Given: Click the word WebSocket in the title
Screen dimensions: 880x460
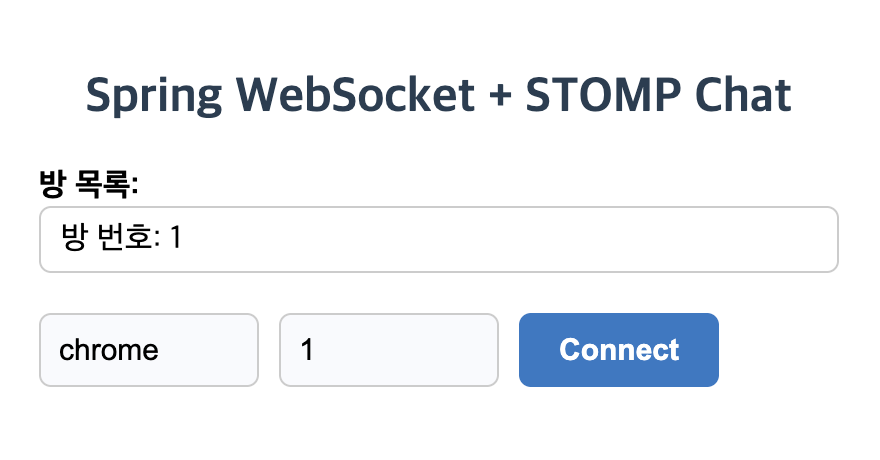Looking at the screenshot, I should point(356,95).
